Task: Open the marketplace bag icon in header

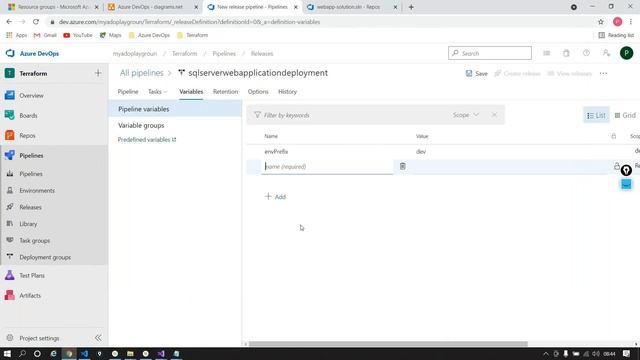Action: click(566, 53)
